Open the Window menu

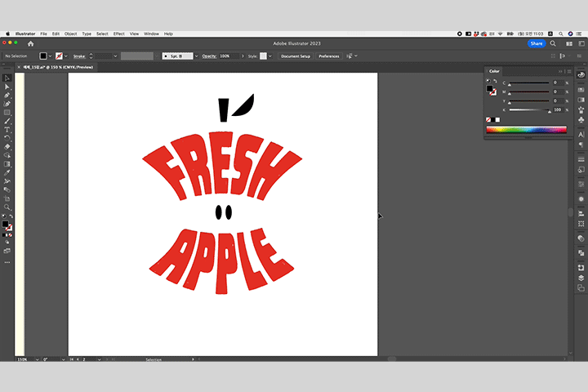[x=152, y=33]
